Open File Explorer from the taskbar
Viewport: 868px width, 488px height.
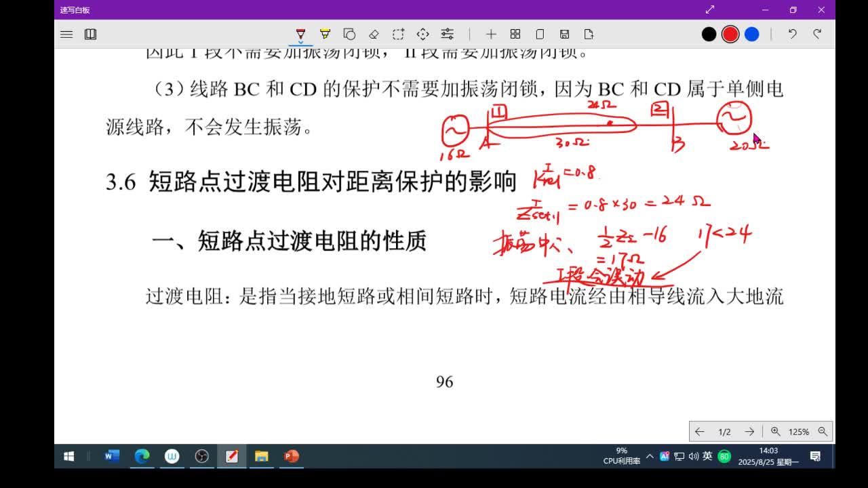click(x=261, y=456)
